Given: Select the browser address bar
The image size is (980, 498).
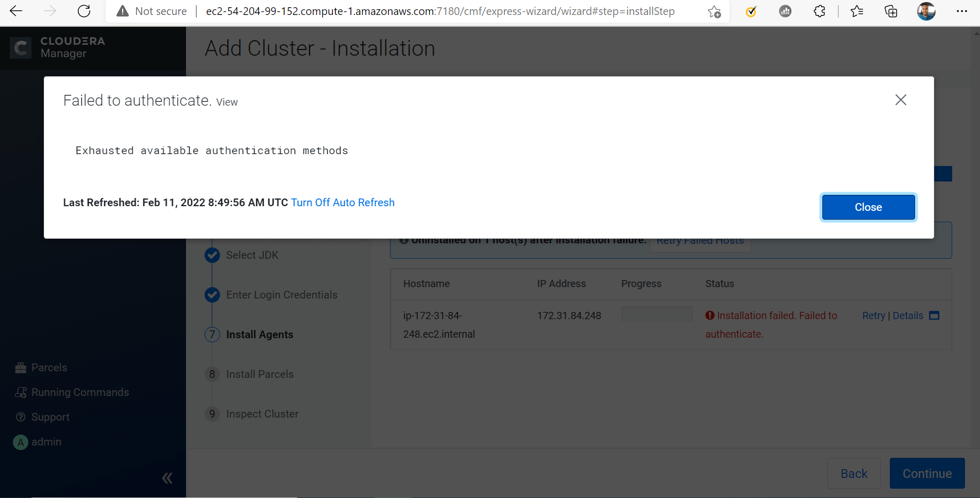Looking at the screenshot, I should tap(438, 11).
